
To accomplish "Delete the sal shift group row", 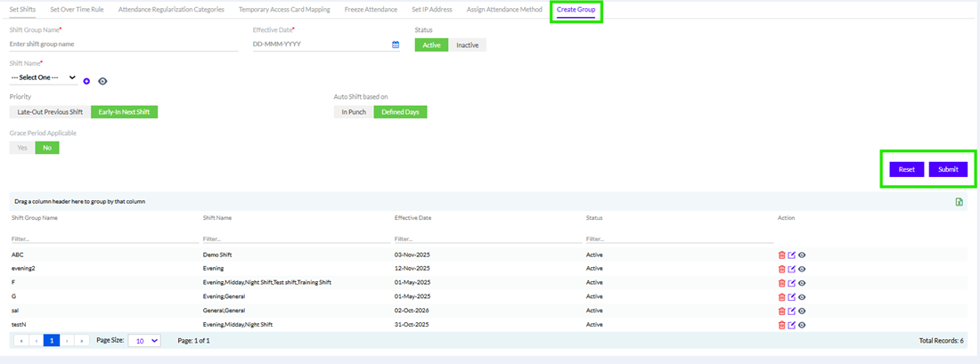I will point(781,311).
